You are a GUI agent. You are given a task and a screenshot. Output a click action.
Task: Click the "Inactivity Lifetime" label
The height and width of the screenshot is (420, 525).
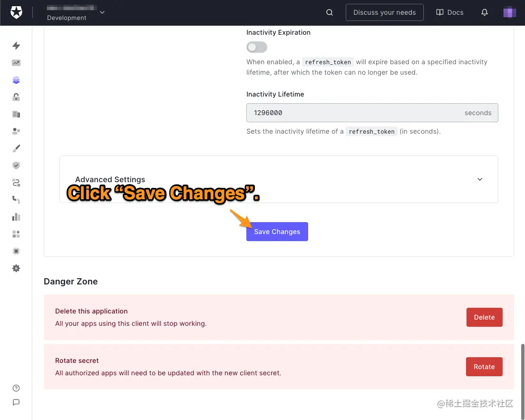[275, 95]
